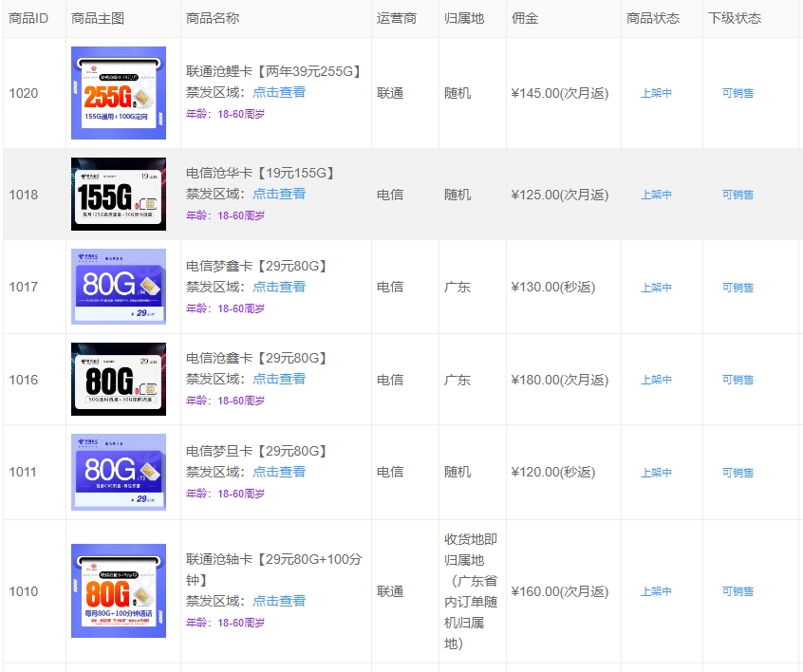The width and height of the screenshot is (803, 672).
Task: Click 可销售 status in row 1020
Action: coord(738,93)
